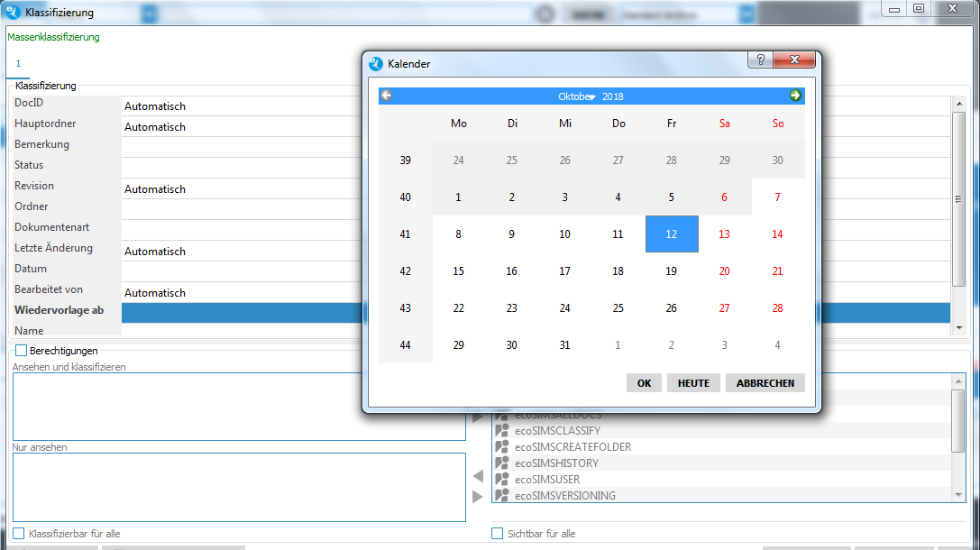Image resolution: width=980 pixels, height=550 pixels.
Task: Confirm the date with OK button
Action: tap(644, 383)
